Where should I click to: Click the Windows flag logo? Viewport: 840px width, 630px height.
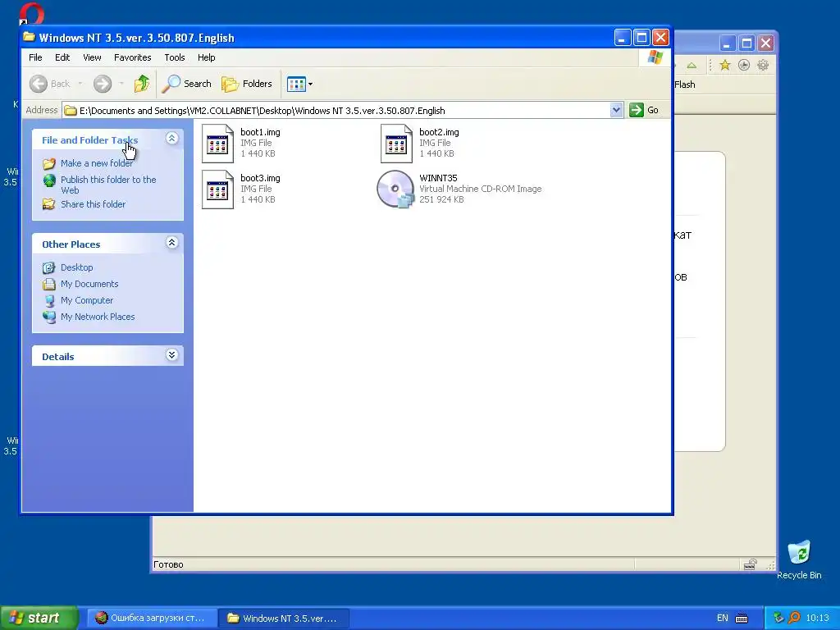coord(655,57)
